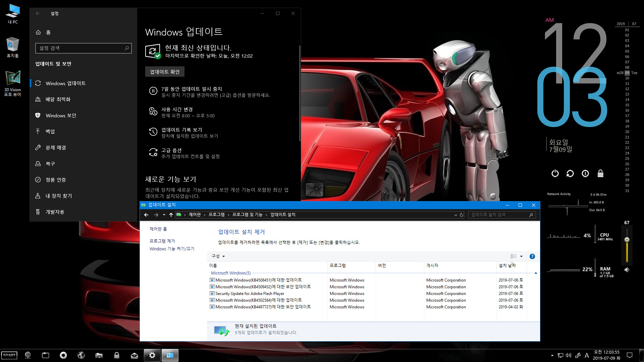This screenshot has height=362, width=644.
Task: Expand the address bar history dropdown
Action: [455, 215]
